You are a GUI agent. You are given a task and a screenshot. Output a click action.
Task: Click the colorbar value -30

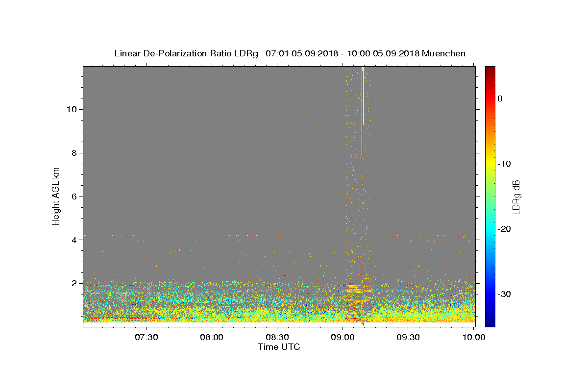point(504,294)
